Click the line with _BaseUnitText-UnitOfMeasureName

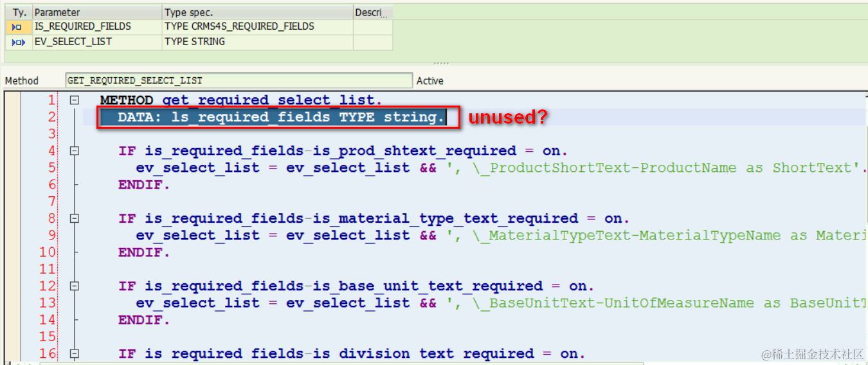502,303
